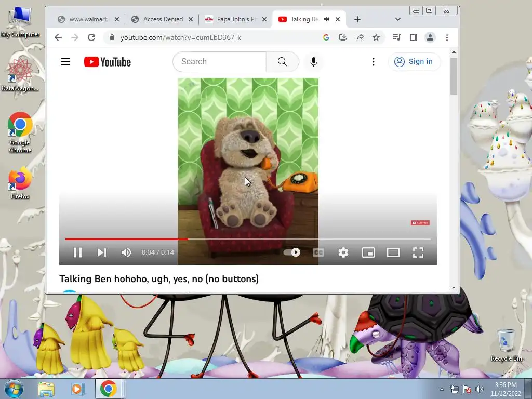Open a new Chrome tab
532x399 pixels.
coord(357,19)
